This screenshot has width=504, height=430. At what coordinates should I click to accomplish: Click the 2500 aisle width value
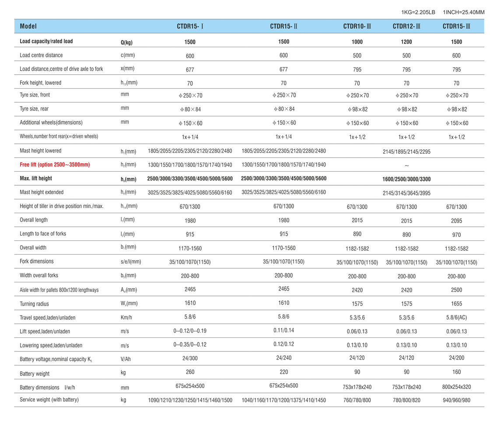456,290
